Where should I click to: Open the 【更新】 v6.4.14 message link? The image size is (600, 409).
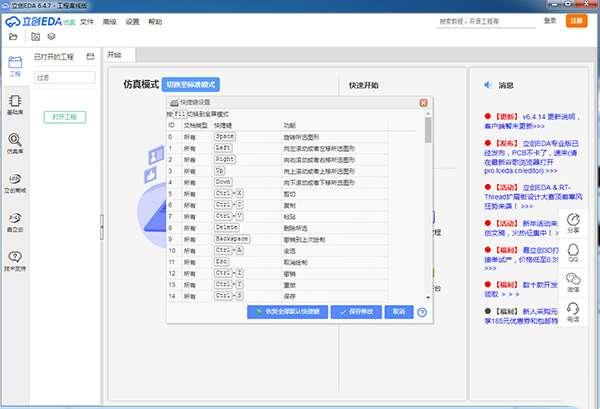[532, 121]
